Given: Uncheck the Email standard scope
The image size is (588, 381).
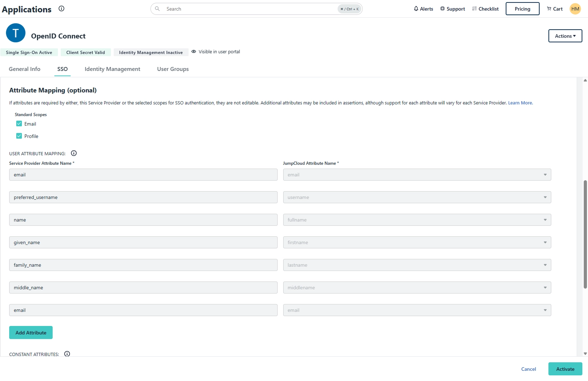Looking at the screenshot, I should (19, 124).
